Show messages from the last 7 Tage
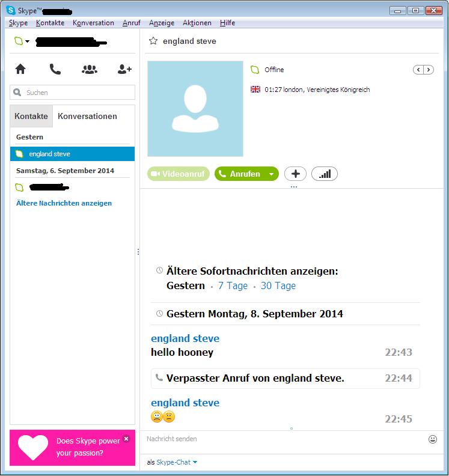 pos(233,285)
